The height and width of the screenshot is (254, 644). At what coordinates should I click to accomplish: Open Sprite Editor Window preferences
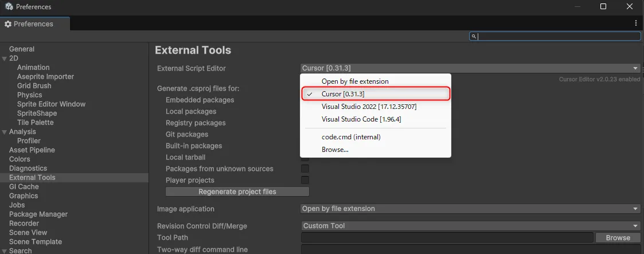click(52, 104)
